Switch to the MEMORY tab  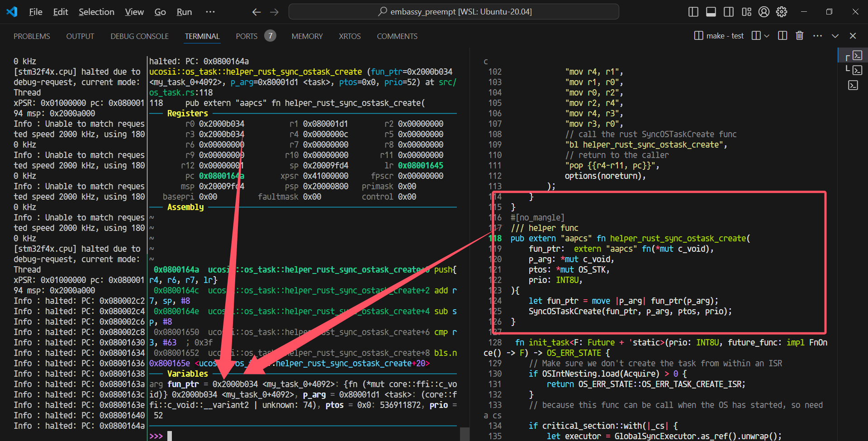(x=307, y=36)
